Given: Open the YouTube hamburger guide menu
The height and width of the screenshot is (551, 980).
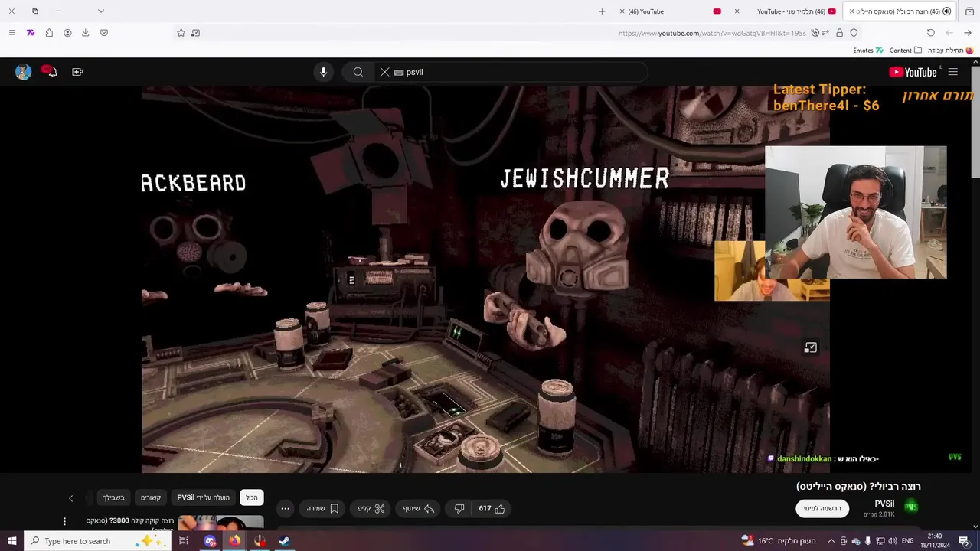Looking at the screenshot, I should click(x=952, y=72).
